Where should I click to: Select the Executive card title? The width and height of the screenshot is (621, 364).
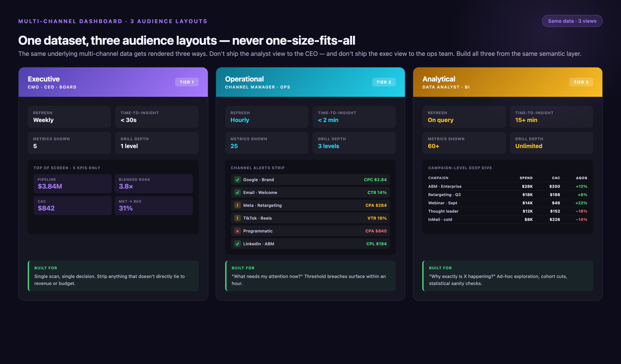click(44, 79)
